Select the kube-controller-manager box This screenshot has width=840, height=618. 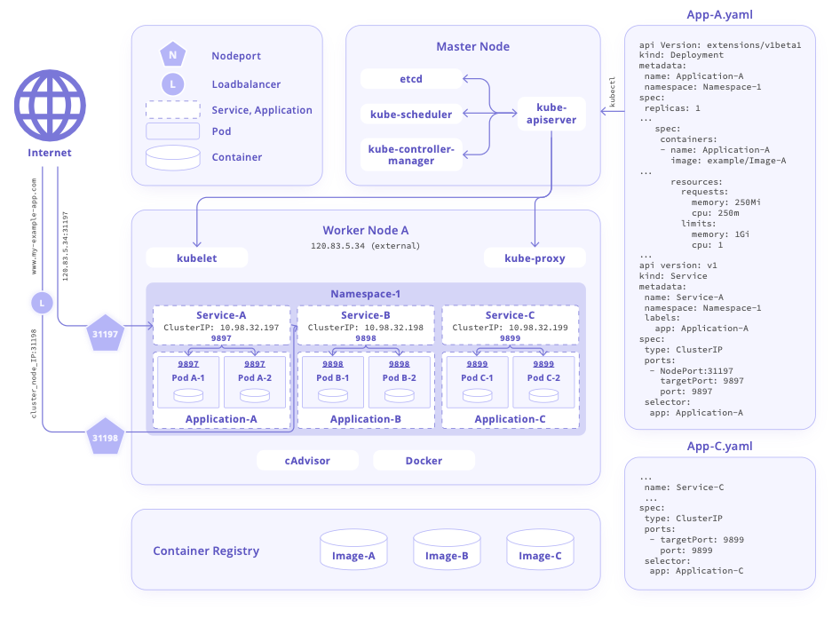point(411,154)
